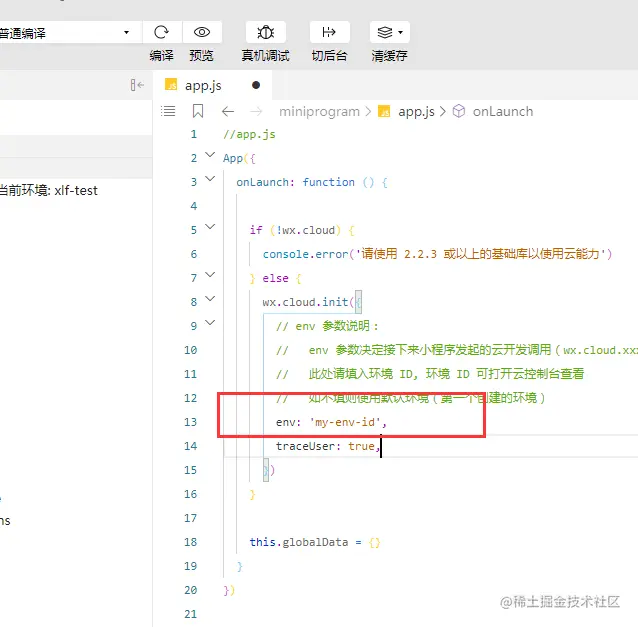Click cube symbol icon before onLaunch

pyautogui.click(x=459, y=111)
